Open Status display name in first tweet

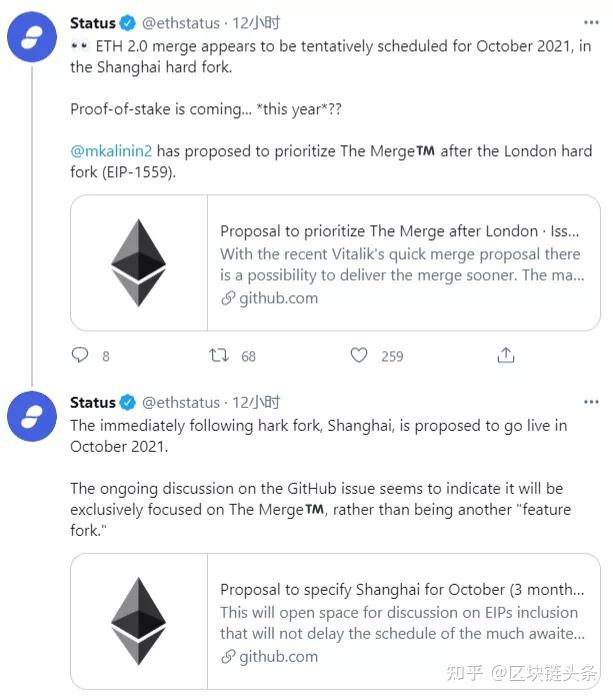(x=92, y=23)
